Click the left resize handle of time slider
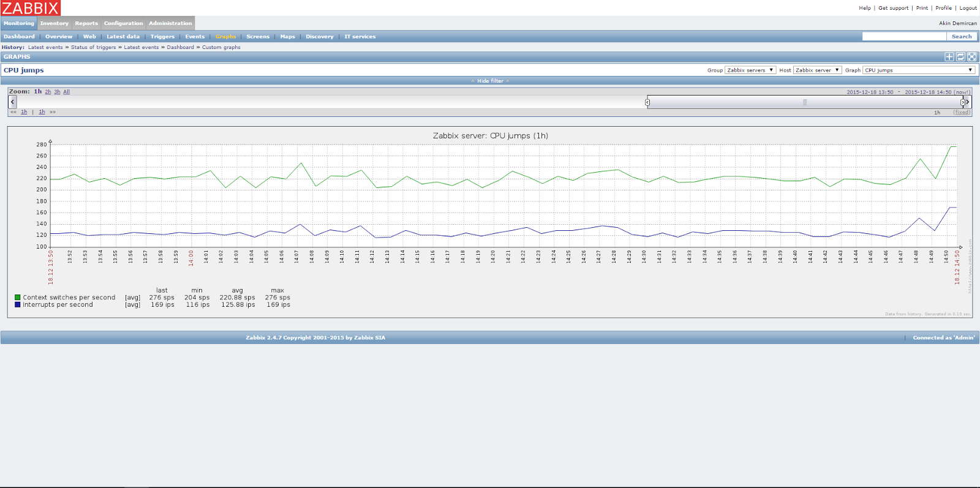This screenshot has width=980, height=488. pyautogui.click(x=647, y=102)
